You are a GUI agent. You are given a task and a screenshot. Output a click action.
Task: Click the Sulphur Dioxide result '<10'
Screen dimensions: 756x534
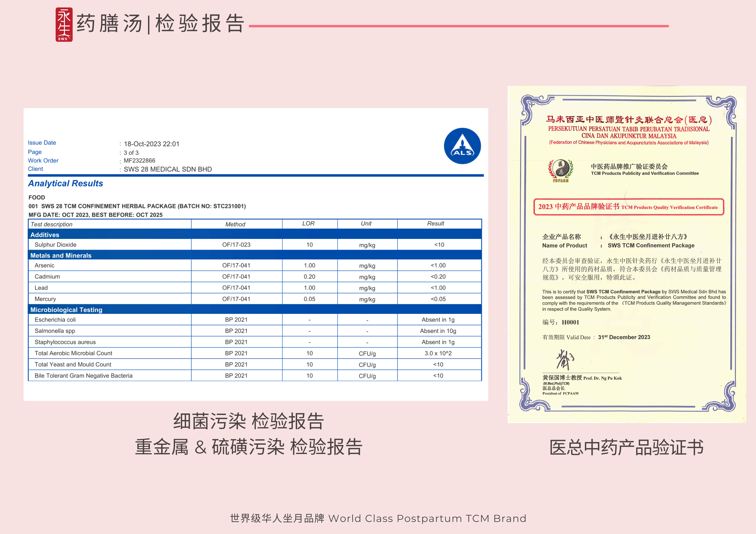(439, 244)
